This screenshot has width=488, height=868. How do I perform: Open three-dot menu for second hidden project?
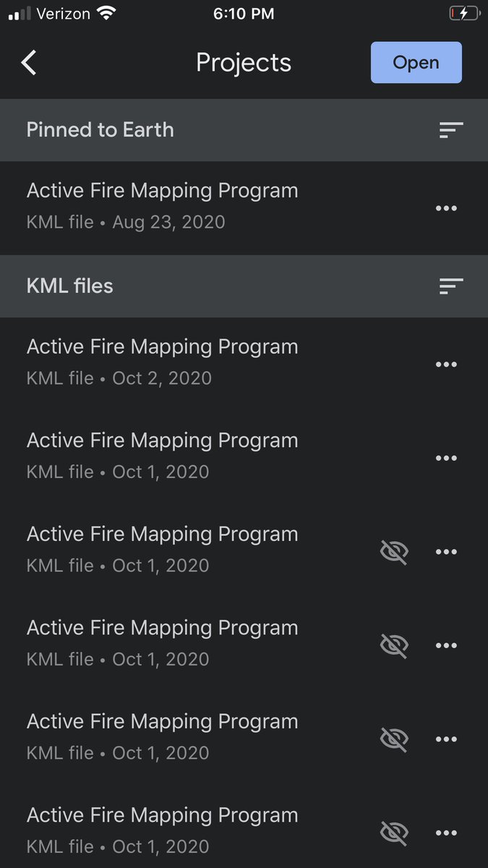point(446,645)
